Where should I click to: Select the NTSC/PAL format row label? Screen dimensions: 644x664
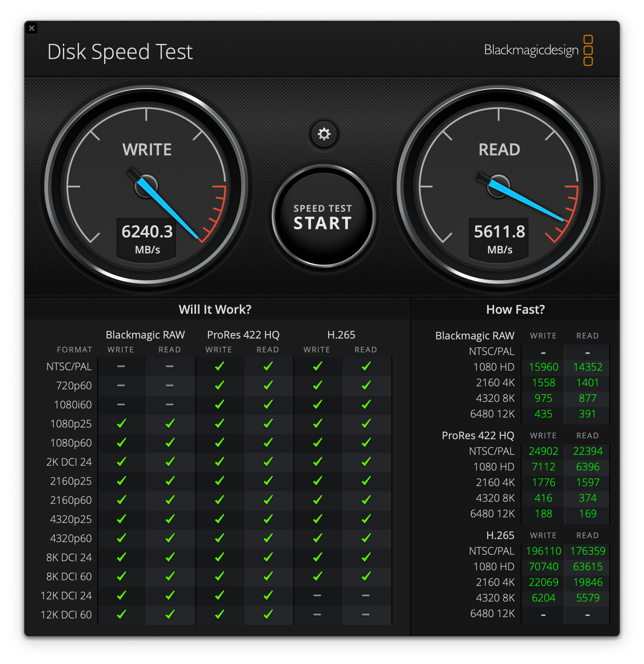(69, 367)
